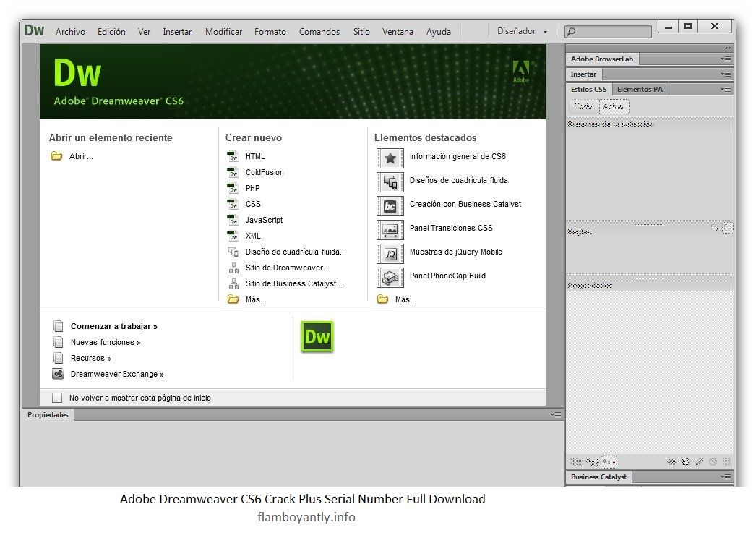Click the bottom Propiedades panel tab

click(x=48, y=414)
